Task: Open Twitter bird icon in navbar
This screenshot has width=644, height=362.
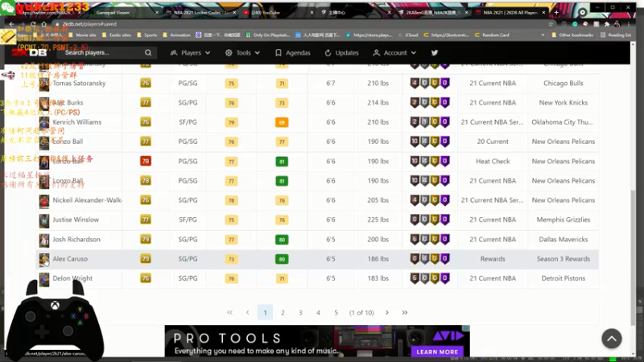Action: pyautogui.click(x=435, y=52)
